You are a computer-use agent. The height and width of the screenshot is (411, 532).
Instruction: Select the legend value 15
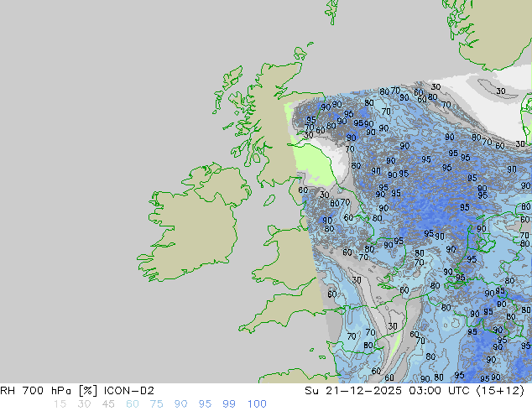tap(60, 404)
